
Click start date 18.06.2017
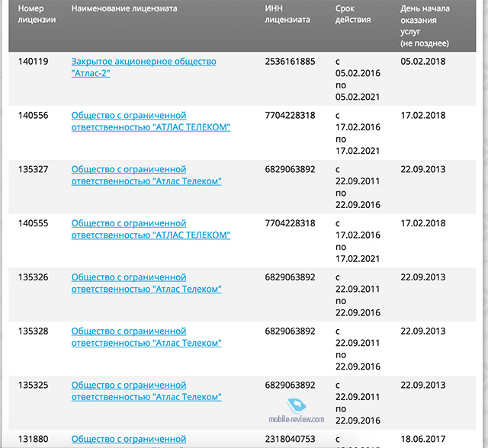[x=423, y=440]
